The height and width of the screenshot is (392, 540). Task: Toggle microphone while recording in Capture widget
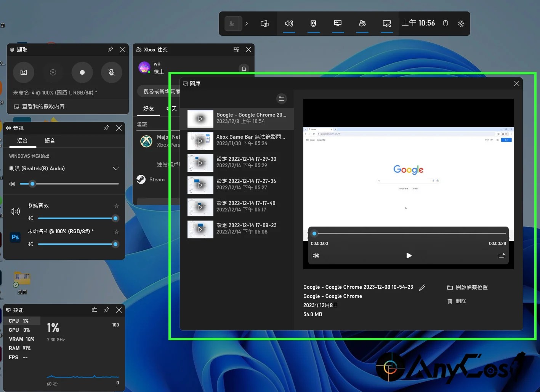pyautogui.click(x=112, y=72)
